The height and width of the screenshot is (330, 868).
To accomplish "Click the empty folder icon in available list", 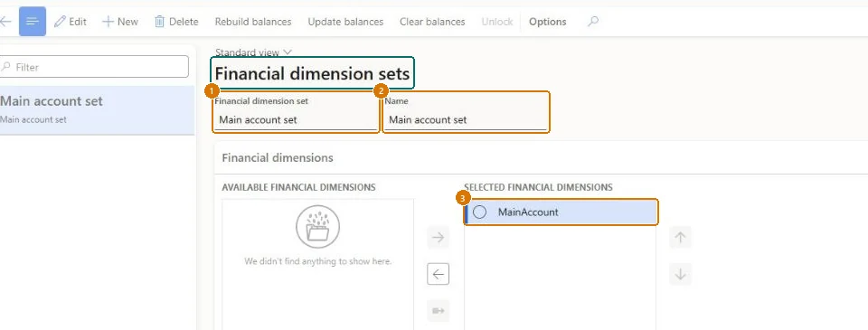I will click(317, 226).
